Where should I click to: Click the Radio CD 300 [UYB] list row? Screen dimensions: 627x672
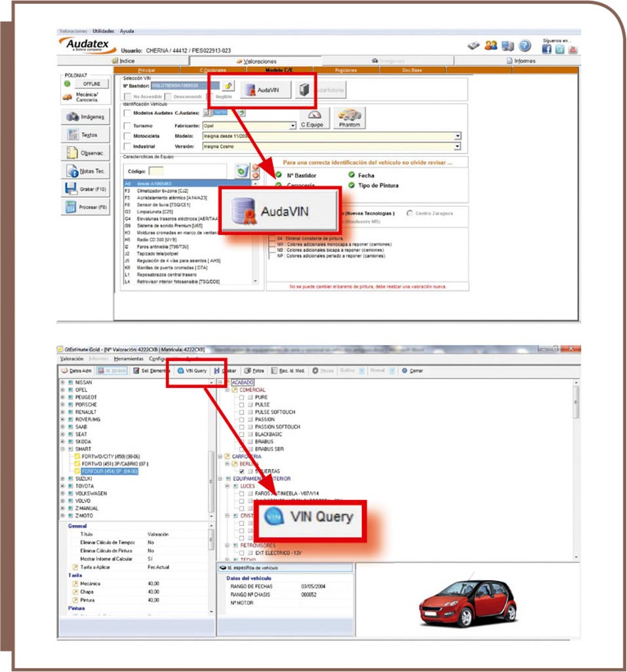[x=188, y=240]
